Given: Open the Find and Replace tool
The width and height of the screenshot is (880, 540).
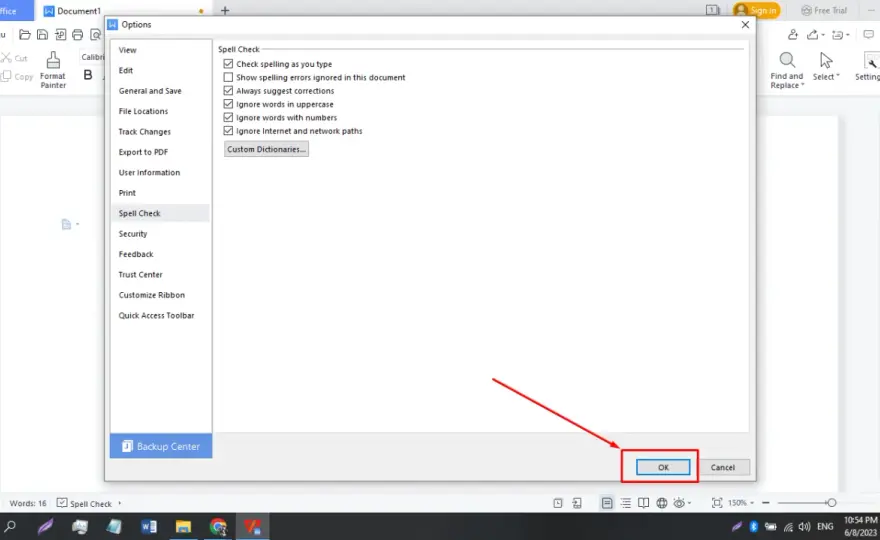Looking at the screenshot, I should [x=787, y=70].
